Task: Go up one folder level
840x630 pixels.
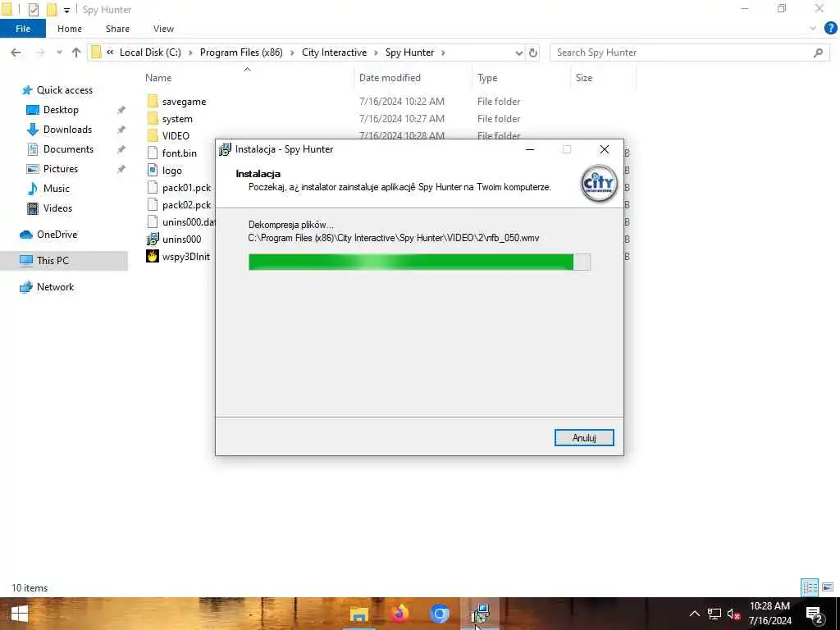Action: coord(76,52)
